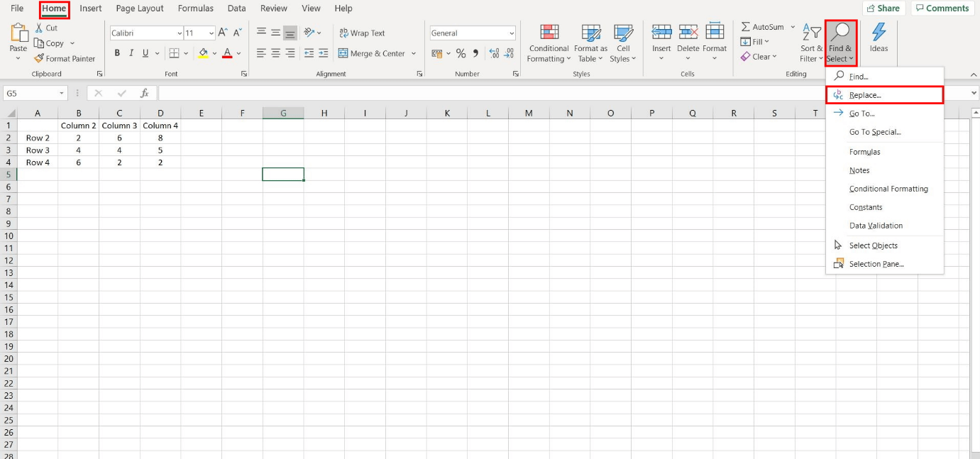Click the Orientation text-angle icon
The height and width of the screenshot is (459, 980).
pos(309,33)
